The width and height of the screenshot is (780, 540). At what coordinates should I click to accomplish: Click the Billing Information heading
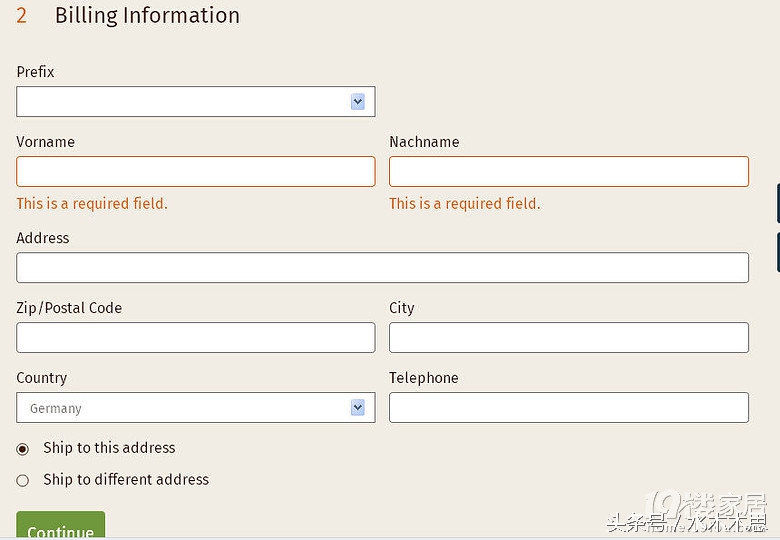click(x=147, y=16)
